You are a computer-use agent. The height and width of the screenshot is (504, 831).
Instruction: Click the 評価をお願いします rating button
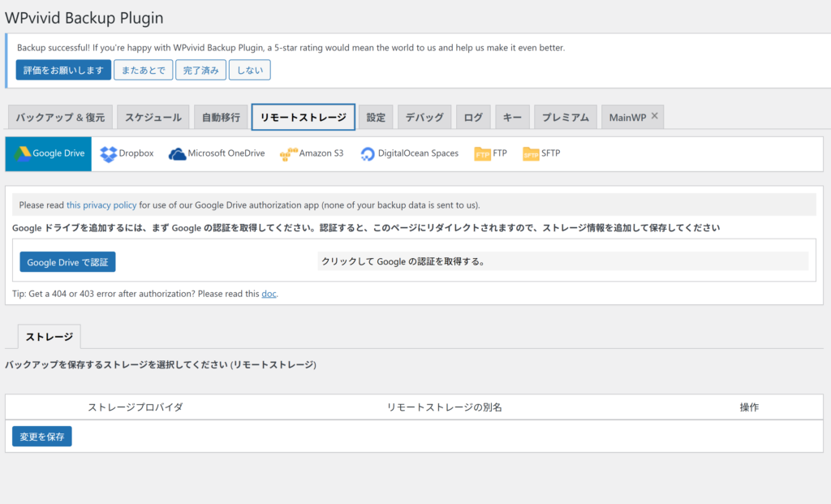[63, 71]
